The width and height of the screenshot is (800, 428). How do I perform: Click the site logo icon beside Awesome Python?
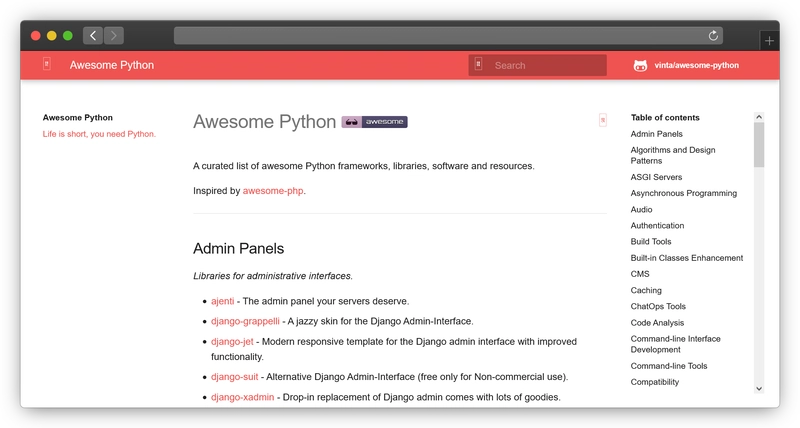coord(46,64)
